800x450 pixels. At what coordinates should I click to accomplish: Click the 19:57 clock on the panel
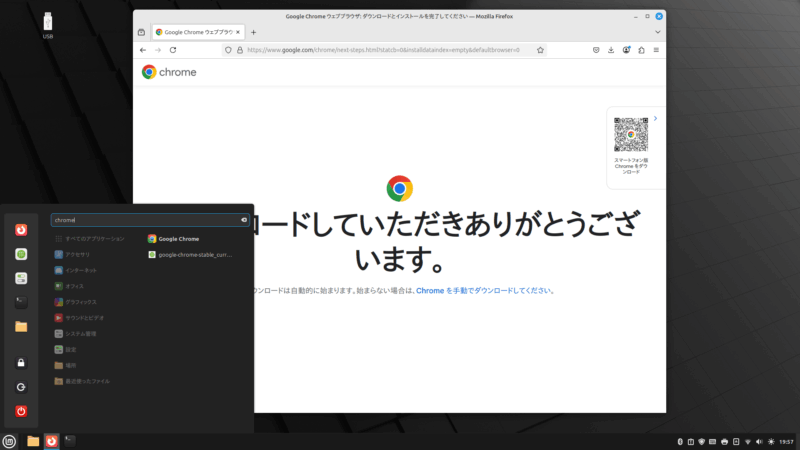786,442
